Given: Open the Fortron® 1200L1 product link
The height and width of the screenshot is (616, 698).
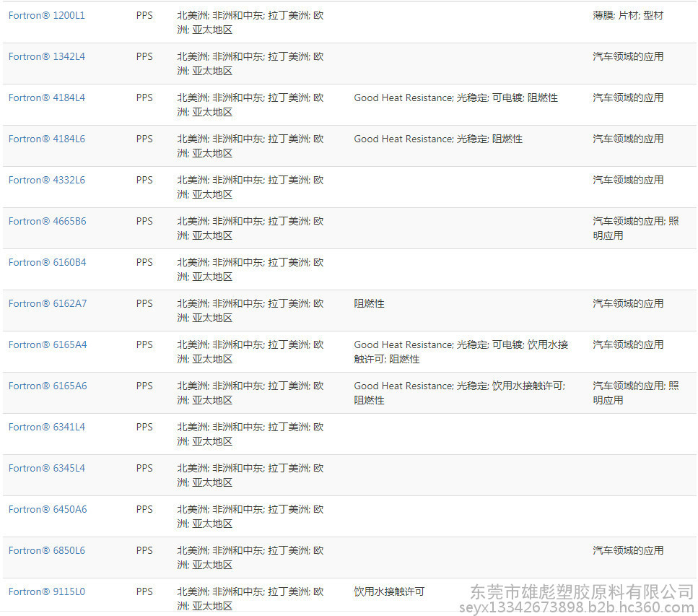Looking at the screenshot, I should pyautogui.click(x=47, y=16).
